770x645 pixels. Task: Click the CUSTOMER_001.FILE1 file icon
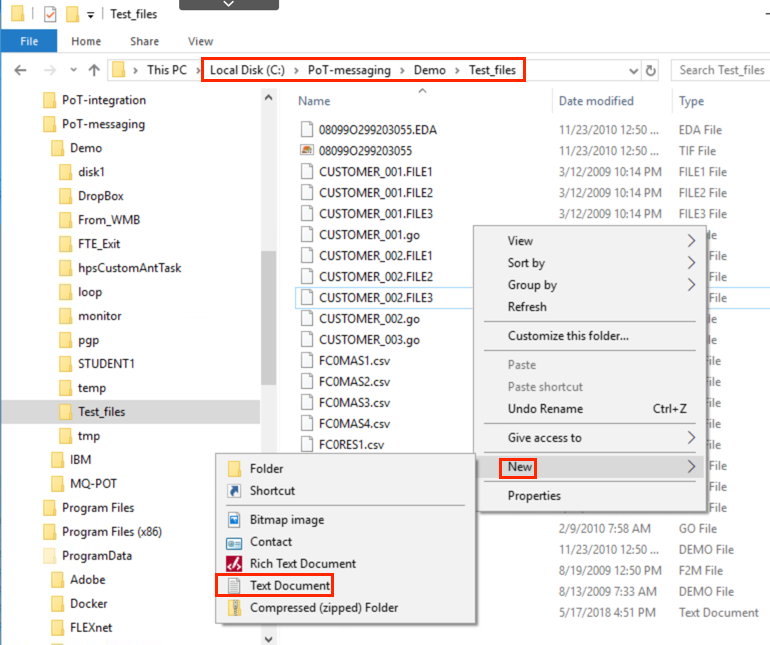click(x=307, y=171)
